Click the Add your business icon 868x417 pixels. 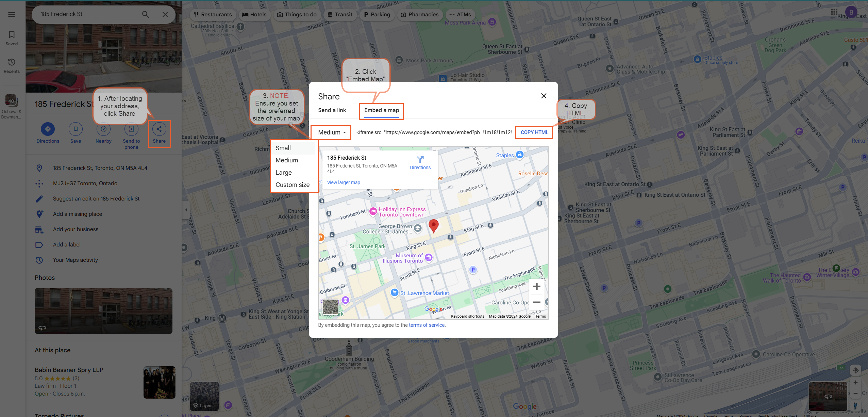(39, 229)
